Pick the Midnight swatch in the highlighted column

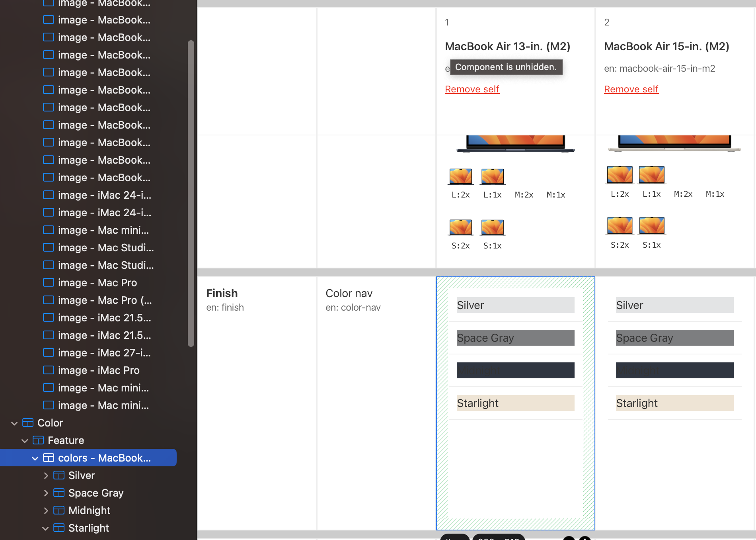tap(516, 370)
